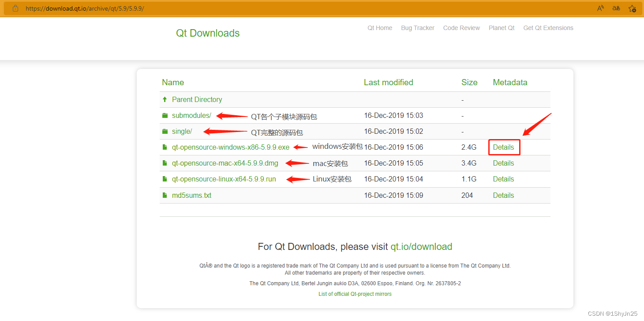This screenshot has height=321, width=644.
Task: Open md5sums.txt file
Action: pyautogui.click(x=191, y=195)
